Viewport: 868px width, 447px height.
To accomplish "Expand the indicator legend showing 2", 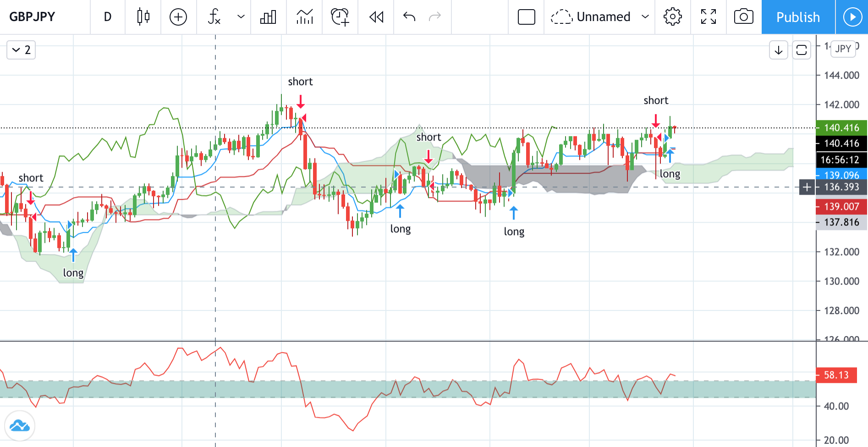I will (21, 50).
